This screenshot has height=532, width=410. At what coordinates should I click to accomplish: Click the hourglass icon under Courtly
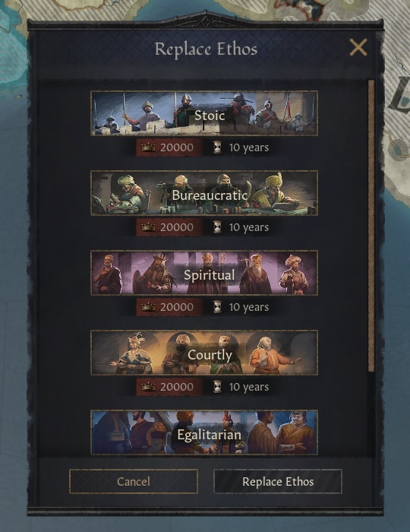218,387
